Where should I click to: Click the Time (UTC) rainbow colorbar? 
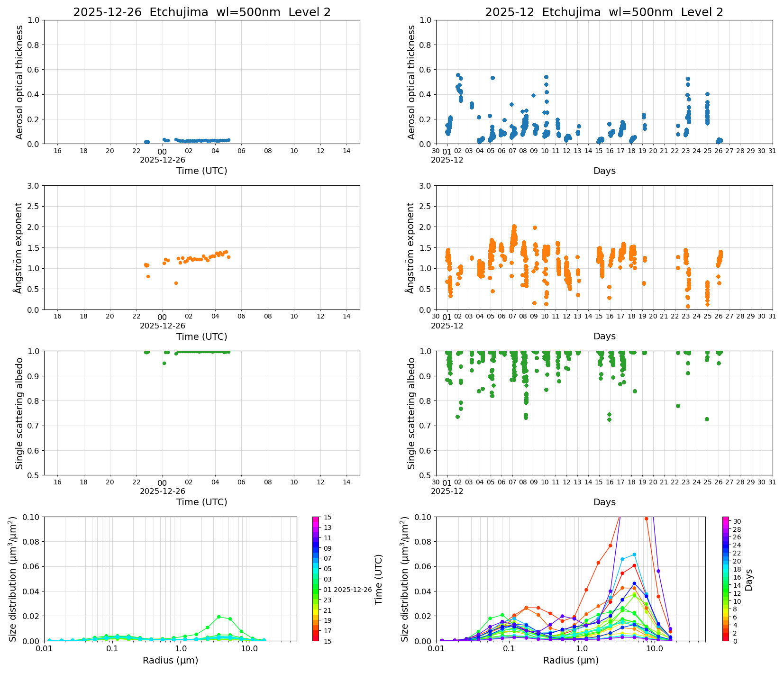click(316, 578)
